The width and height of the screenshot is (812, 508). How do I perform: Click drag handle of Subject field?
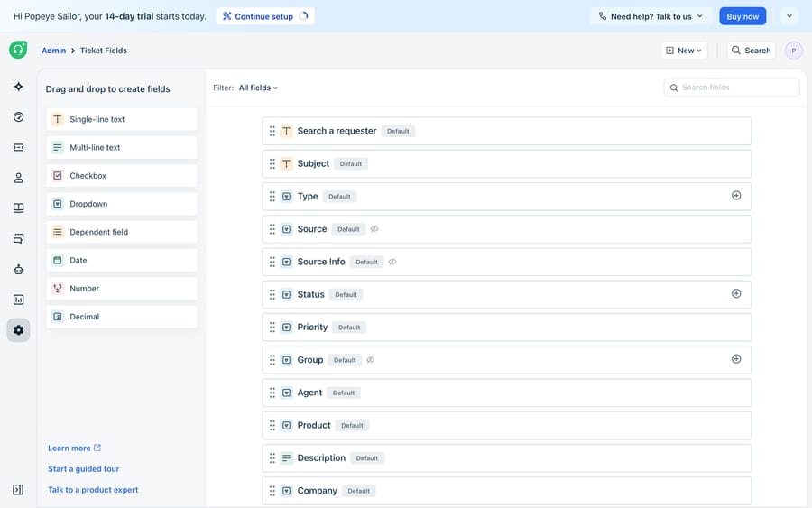point(272,163)
